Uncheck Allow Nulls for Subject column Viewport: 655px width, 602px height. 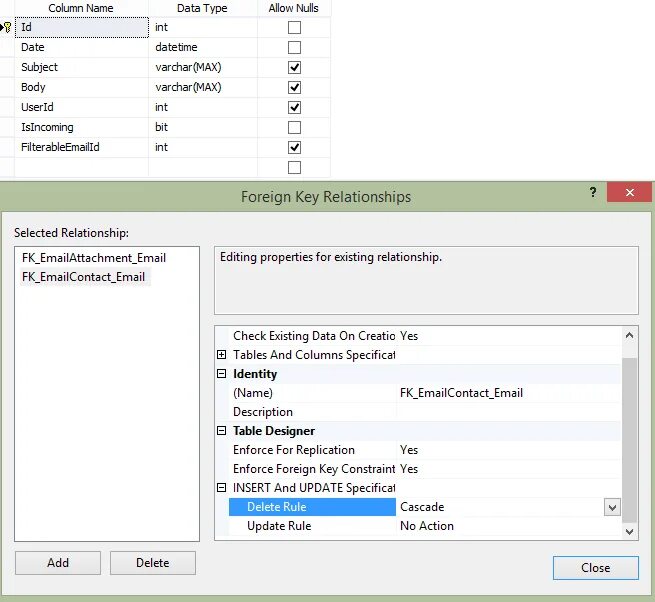294,68
